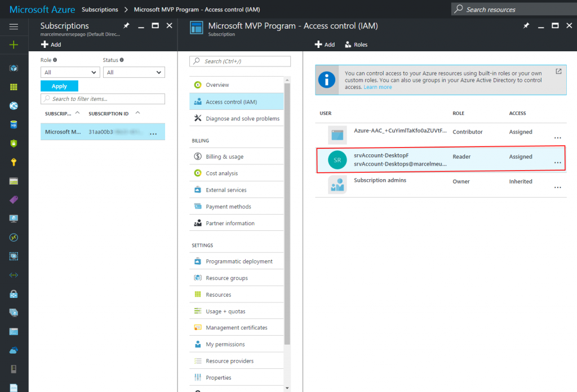Screen dimensions: 577x392
Task: Open Usage + quotas
Action: pos(236,311)
